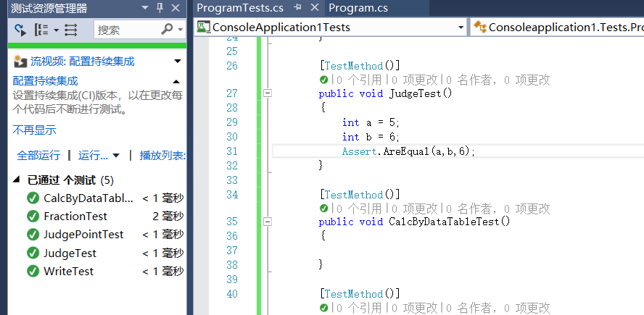Collapse the CalcByDataTableTest method outline
Image resolution: width=644 pixels, height=315 pixels.
coord(268,222)
